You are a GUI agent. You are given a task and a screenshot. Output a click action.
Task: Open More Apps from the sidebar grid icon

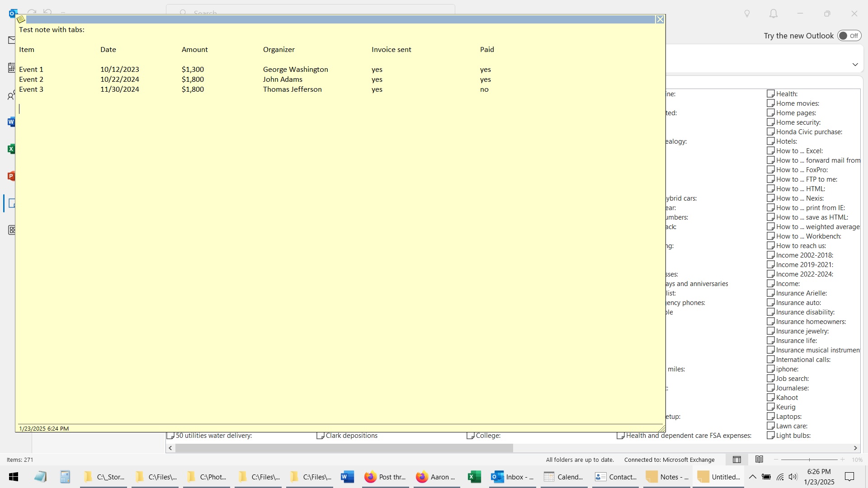11,230
